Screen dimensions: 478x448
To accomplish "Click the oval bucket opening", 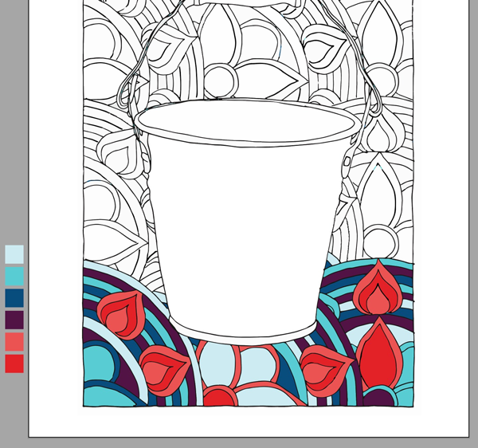I will [x=245, y=121].
